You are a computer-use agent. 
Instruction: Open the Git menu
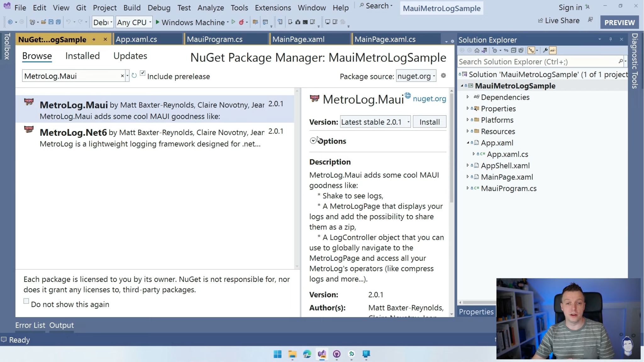pos(81,8)
